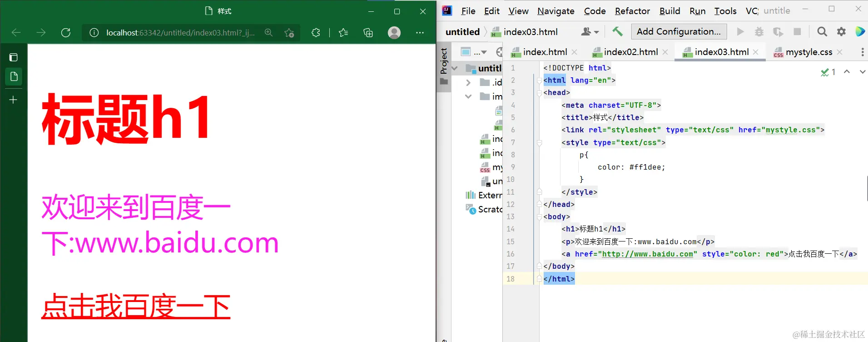868x342 pixels.
Task: Click the browser forward arrow
Action: pyautogui.click(x=41, y=33)
